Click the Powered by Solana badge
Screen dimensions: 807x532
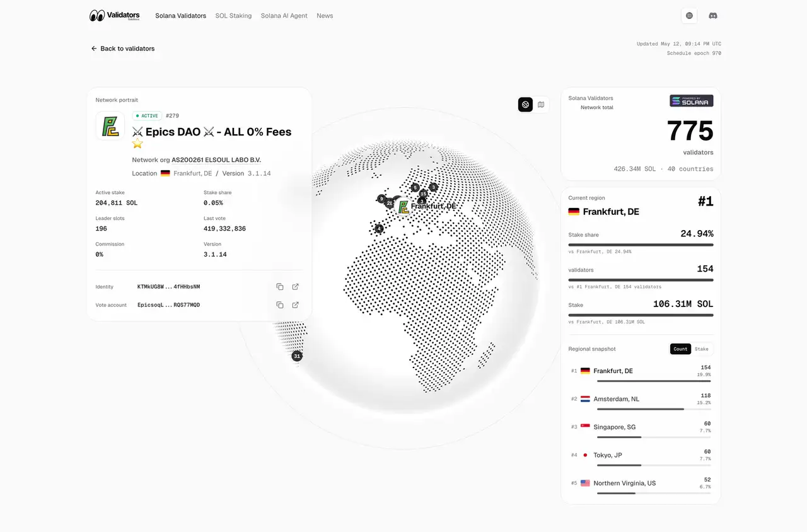692,101
